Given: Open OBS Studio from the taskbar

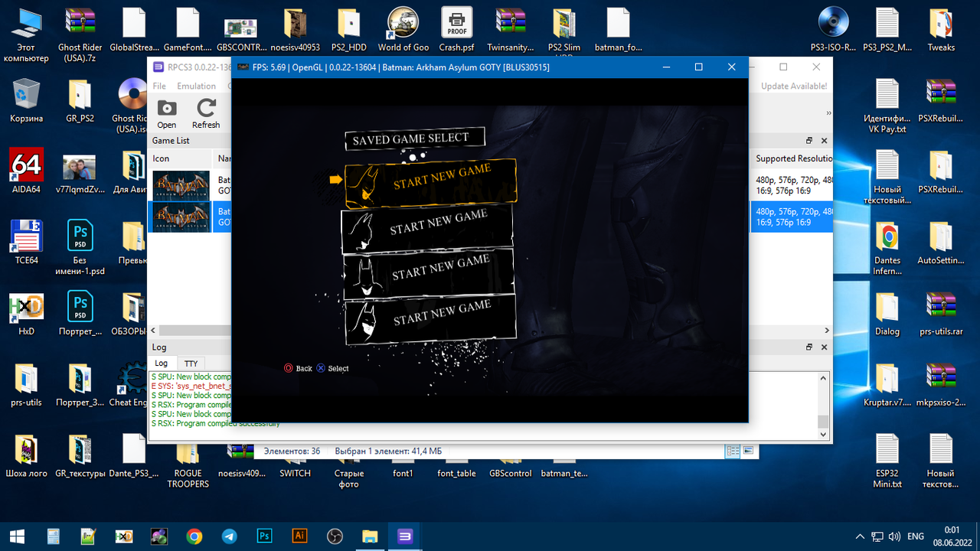Looking at the screenshot, I should 335,536.
